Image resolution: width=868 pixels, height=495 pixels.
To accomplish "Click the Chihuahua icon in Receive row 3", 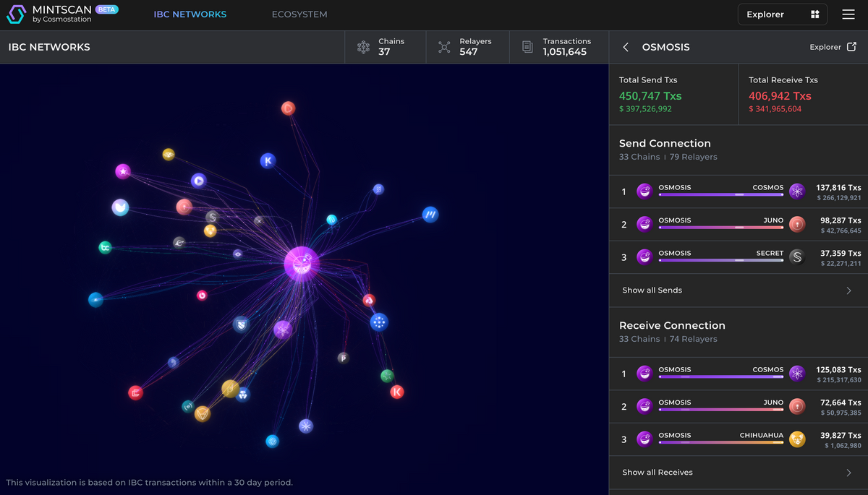I will [797, 439].
